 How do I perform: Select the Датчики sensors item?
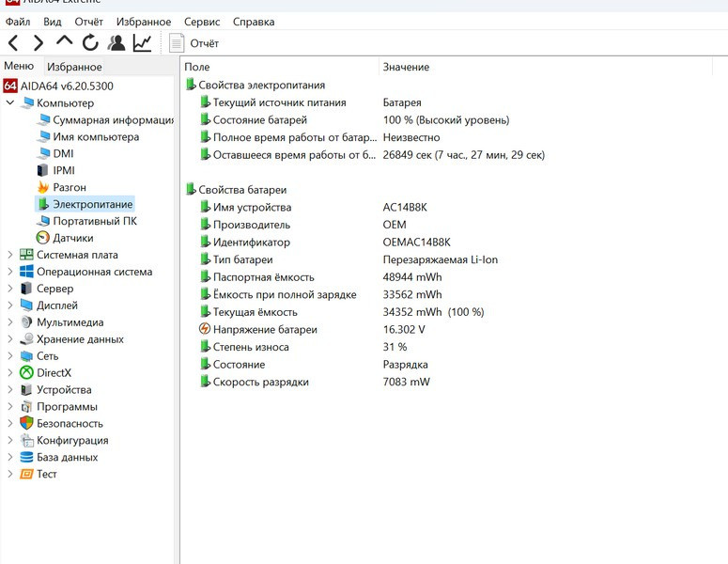(72, 238)
